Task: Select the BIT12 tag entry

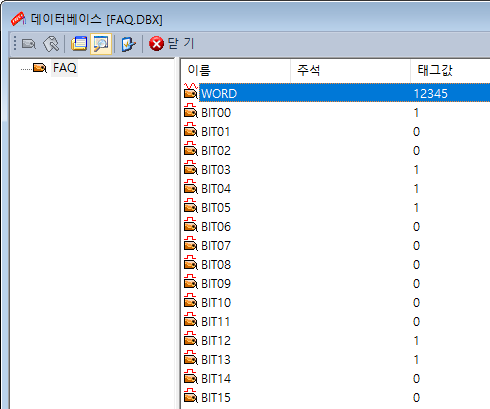Action: click(216, 341)
